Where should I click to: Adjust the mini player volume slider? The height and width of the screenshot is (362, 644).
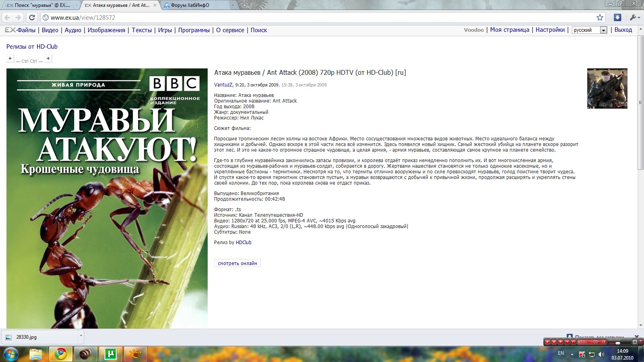[x=617, y=343]
